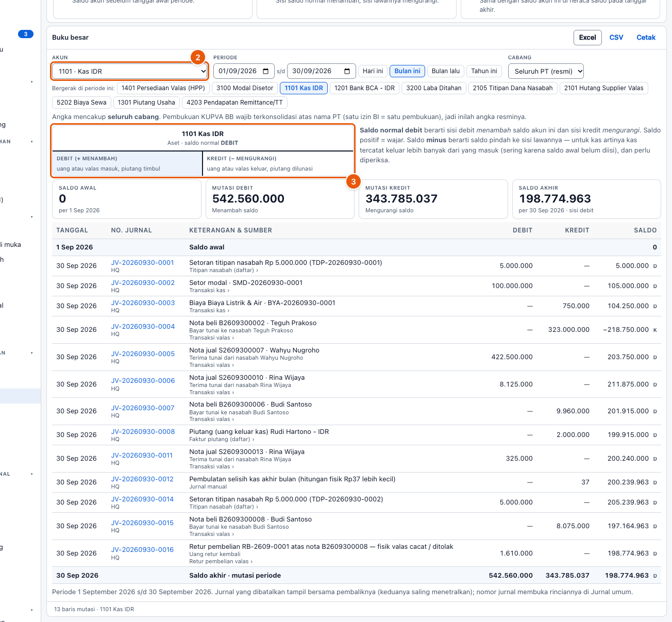Viewport: 672px width, 622px height.
Task: Open journal JV-20260930-0016
Action: point(142,550)
